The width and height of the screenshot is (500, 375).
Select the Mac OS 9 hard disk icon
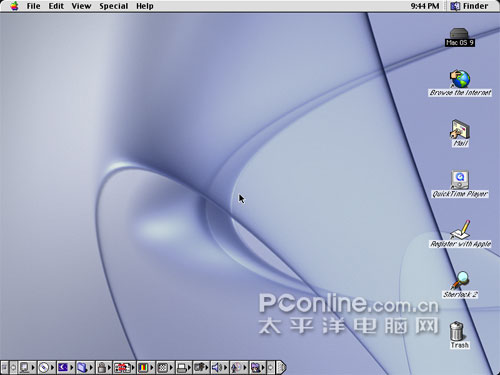click(x=460, y=37)
